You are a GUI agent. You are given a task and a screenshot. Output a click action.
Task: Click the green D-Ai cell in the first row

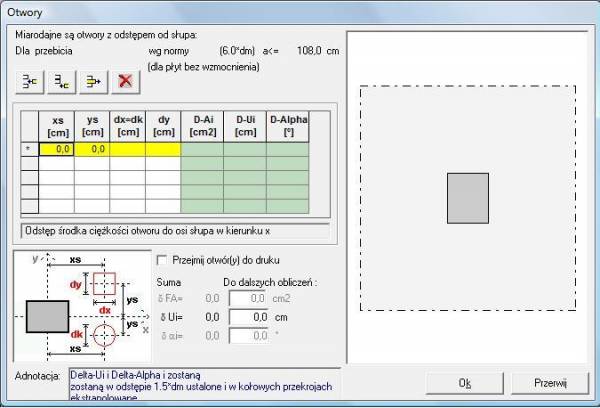pyautogui.click(x=201, y=149)
